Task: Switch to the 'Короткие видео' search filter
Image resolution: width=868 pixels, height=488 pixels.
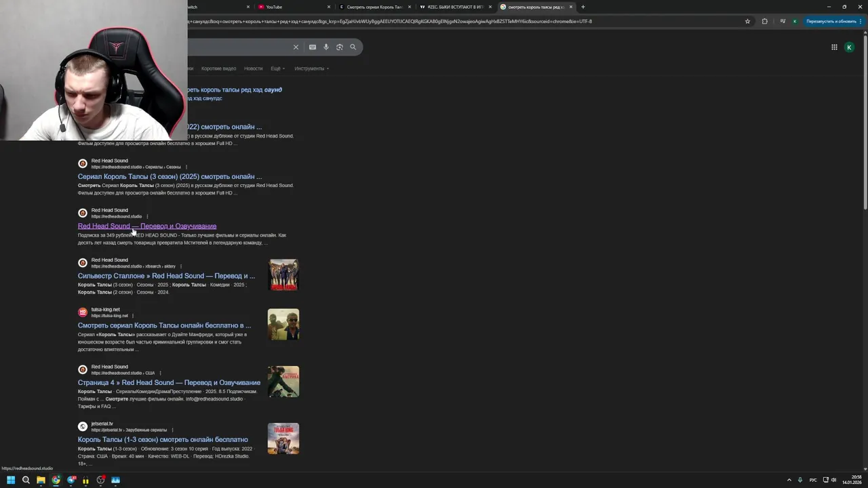Action: (218, 68)
